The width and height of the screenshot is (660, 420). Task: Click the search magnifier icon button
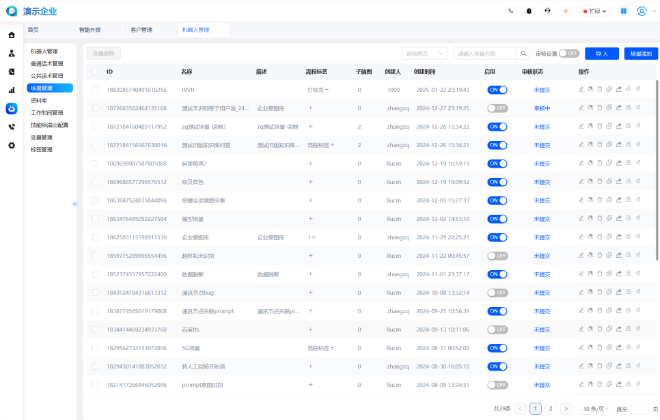pos(525,52)
